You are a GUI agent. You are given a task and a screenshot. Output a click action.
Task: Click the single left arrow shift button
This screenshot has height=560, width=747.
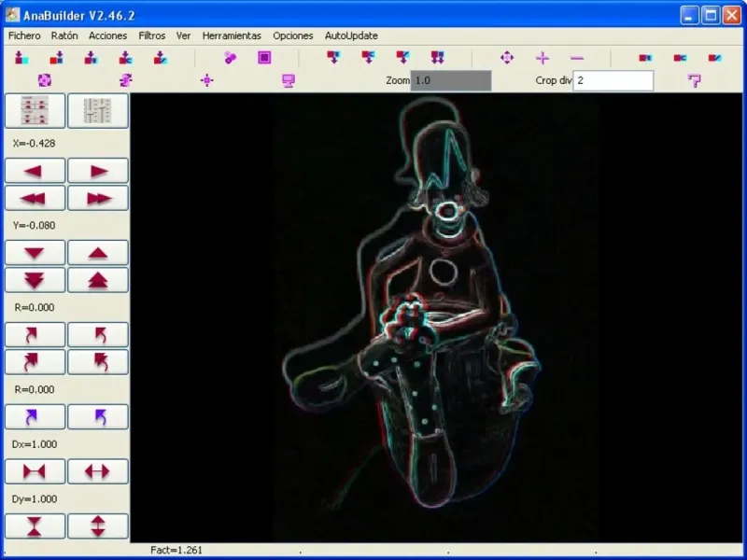pyautogui.click(x=35, y=171)
